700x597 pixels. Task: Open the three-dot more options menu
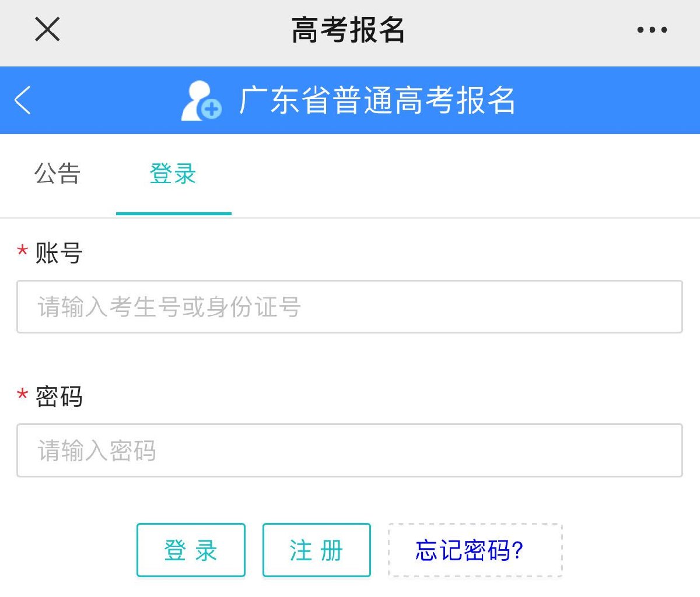click(x=652, y=30)
